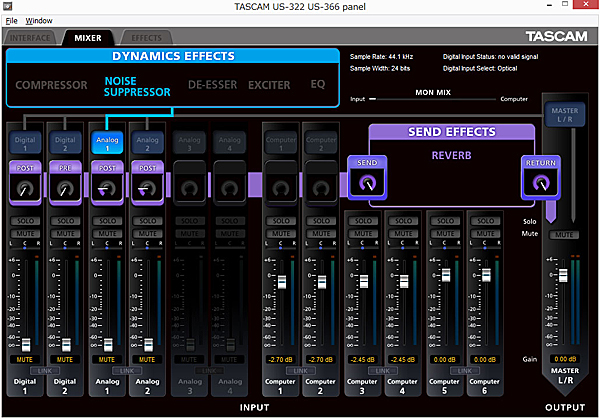The width and height of the screenshot is (600, 419).
Task: Link Computer 5 and Computer 6 channels
Action: point(465,370)
